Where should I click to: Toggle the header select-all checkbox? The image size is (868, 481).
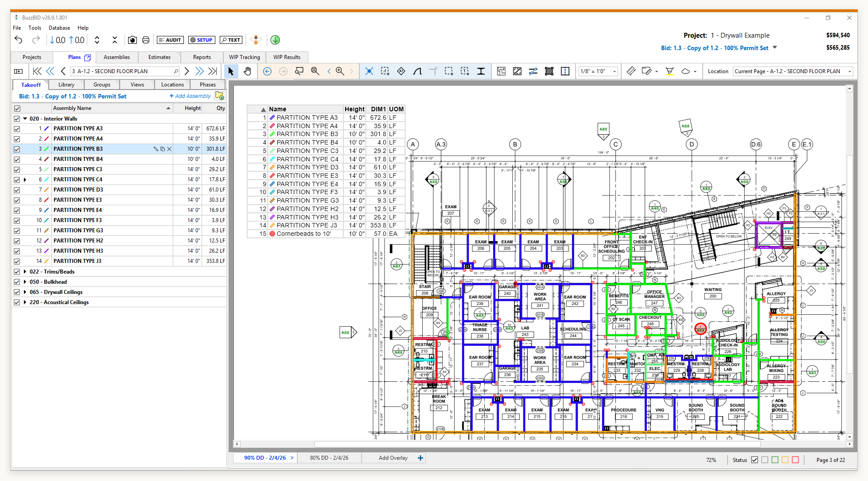(x=17, y=109)
